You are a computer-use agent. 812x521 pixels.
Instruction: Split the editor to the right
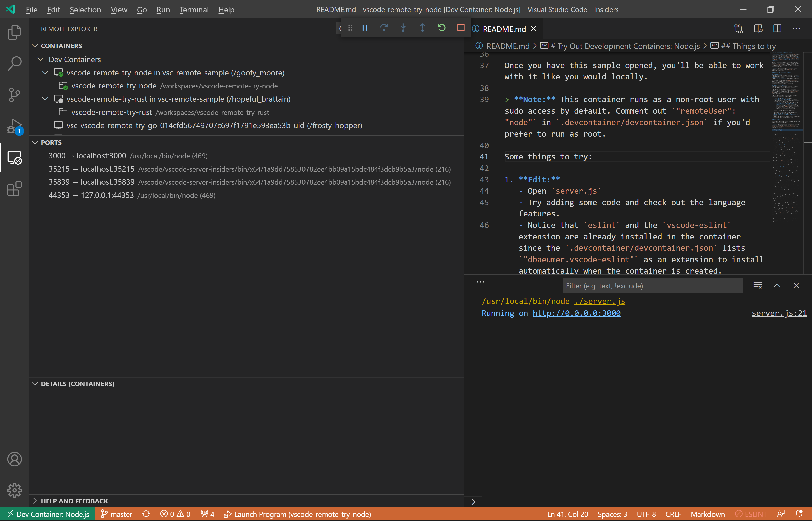click(x=777, y=29)
